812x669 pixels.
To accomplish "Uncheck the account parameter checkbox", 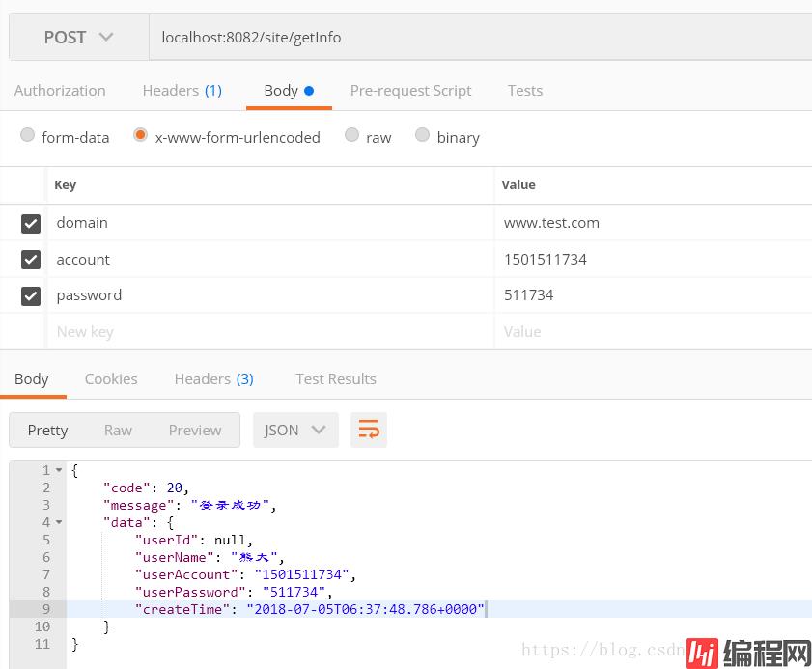I will (x=31, y=260).
